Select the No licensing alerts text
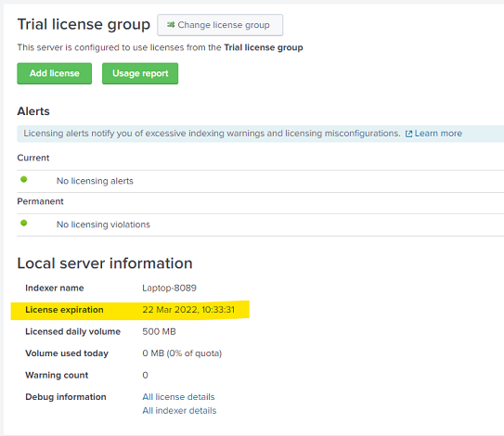Screen dimensions: 504x436 95,181
